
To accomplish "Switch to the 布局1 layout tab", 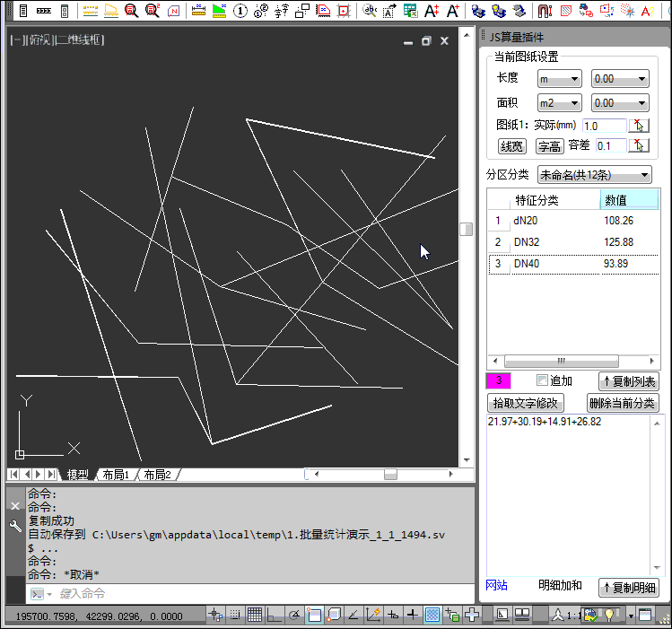I will (115, 475).
